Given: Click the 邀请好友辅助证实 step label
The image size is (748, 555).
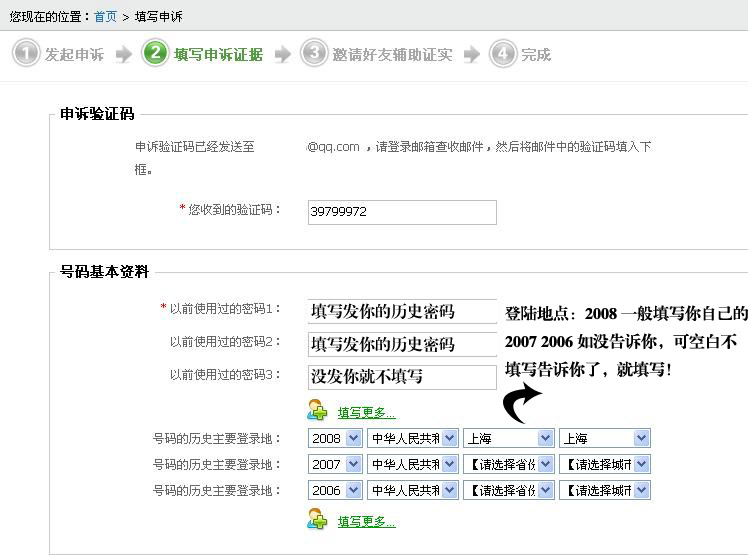Looking at the screenshot, I should [x=392, y=54].
